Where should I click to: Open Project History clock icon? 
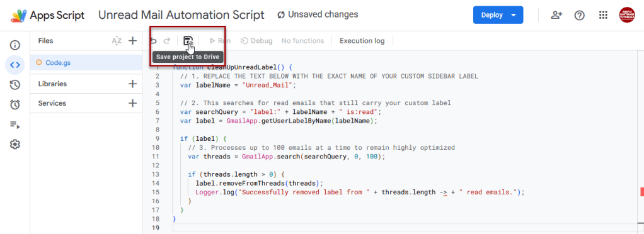pyautogui.click(x=14, y=85)
